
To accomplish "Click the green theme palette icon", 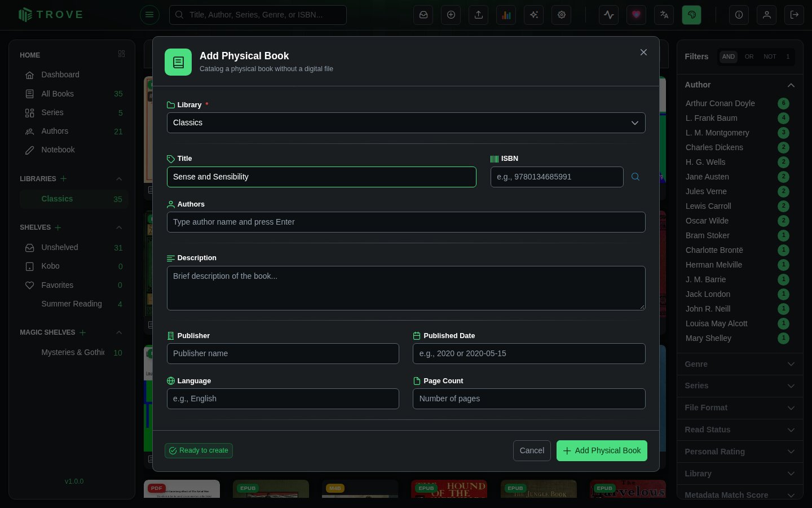I will click(x=692, y=15).
